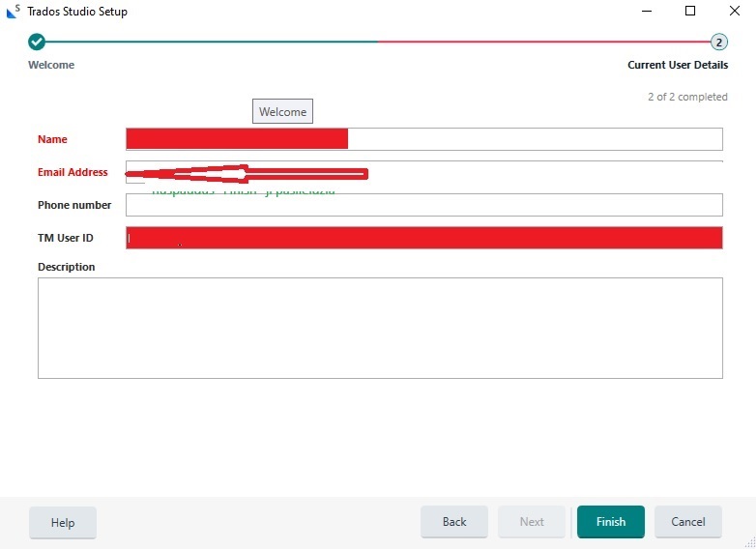Viewport: 756px width, 550px height.
Task: Click the completed Welcome step checkmark icon
Action: 37,42
